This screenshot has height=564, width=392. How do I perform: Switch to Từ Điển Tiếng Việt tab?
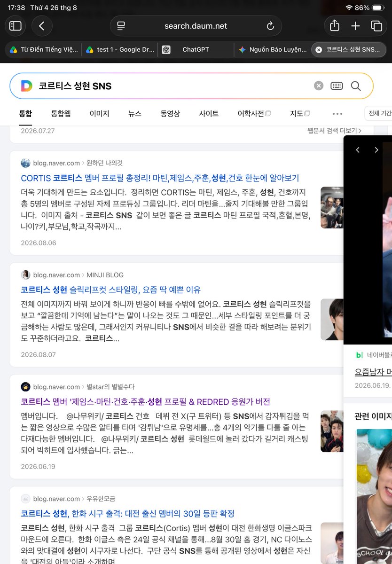pos(44,49)
